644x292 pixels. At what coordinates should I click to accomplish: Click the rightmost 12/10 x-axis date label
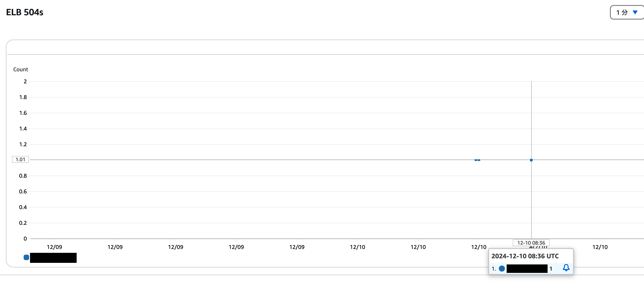tap(600, 247)
